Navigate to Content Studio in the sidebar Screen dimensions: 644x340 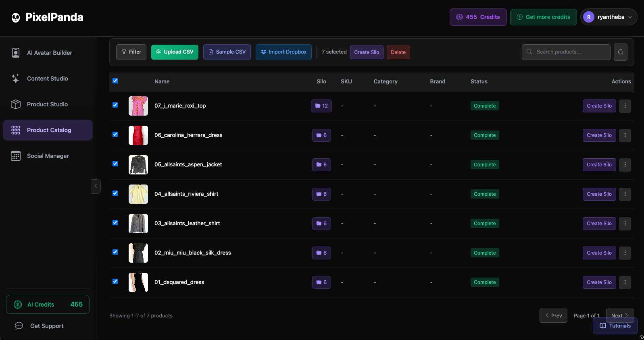click(47, 79)
